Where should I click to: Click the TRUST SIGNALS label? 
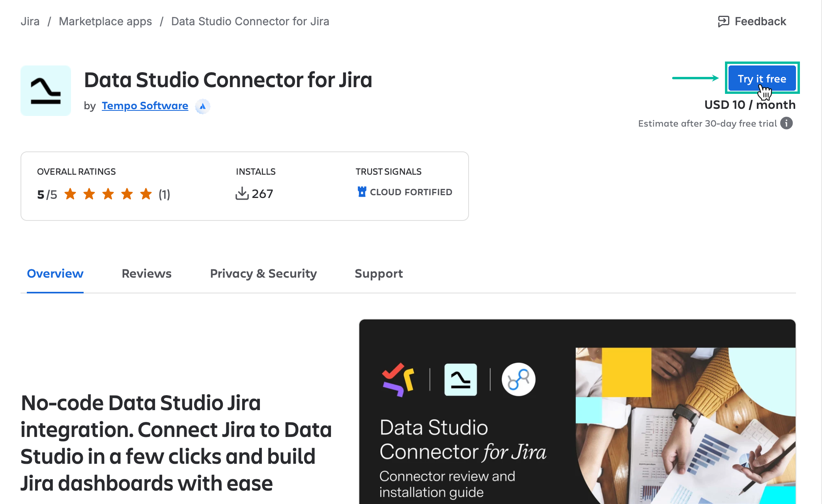[389, 172]
